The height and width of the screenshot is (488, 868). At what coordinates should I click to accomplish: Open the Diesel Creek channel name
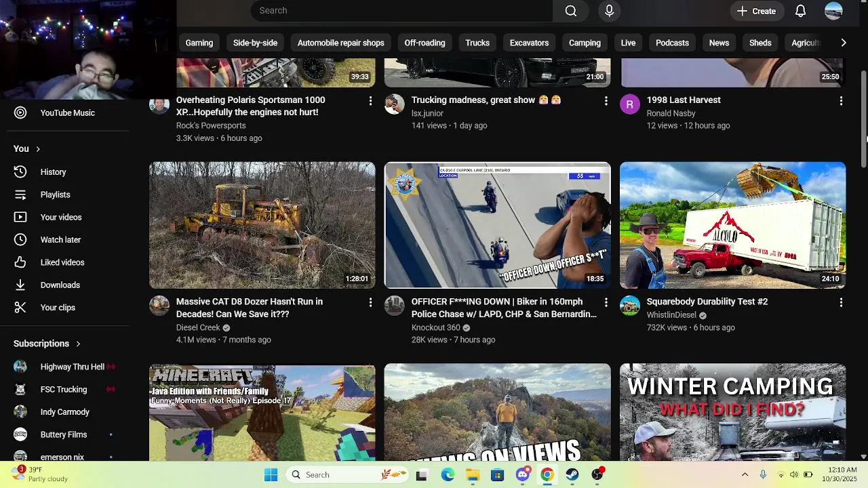pos(198,327)
